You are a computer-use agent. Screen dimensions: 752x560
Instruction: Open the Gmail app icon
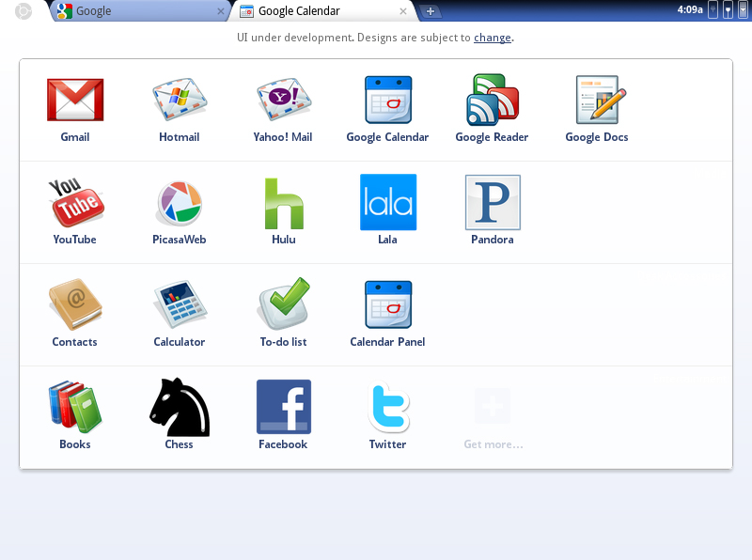(x=75, y=100)
